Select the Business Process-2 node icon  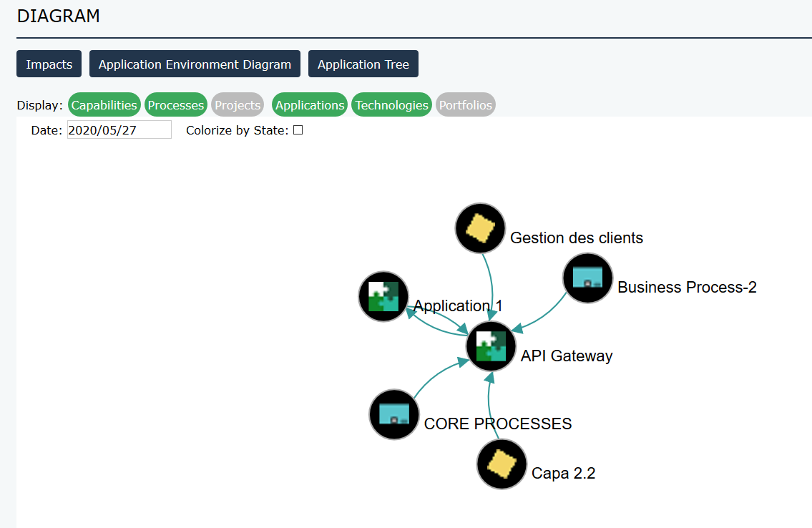click(x=587, y=278)
